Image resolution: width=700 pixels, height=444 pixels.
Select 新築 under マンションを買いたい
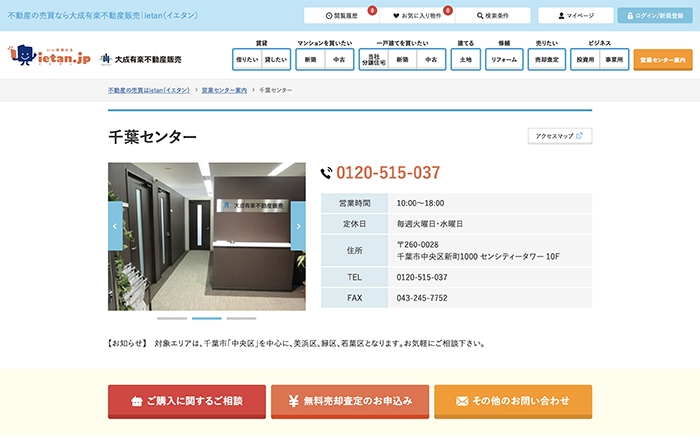click(310, 59)
